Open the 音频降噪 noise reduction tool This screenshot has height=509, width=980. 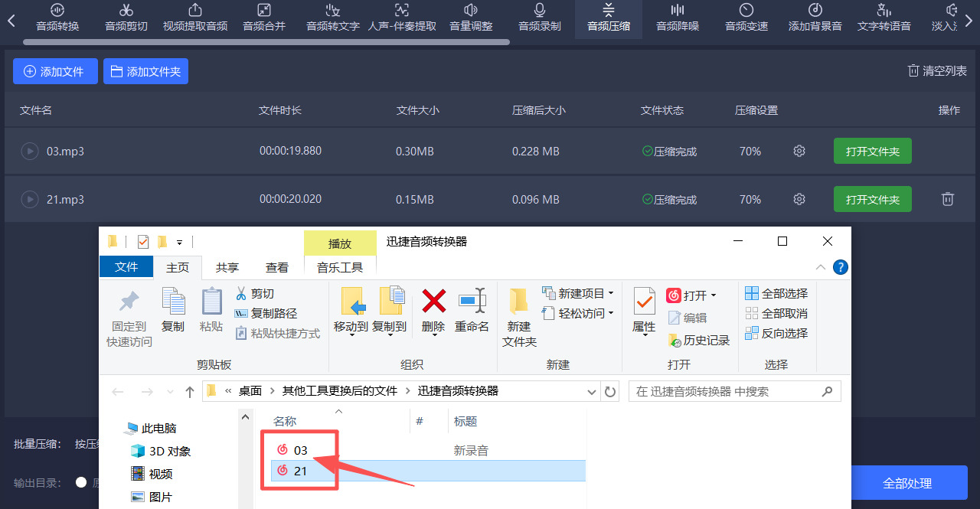pyautogui.click(x=678, y=18)
